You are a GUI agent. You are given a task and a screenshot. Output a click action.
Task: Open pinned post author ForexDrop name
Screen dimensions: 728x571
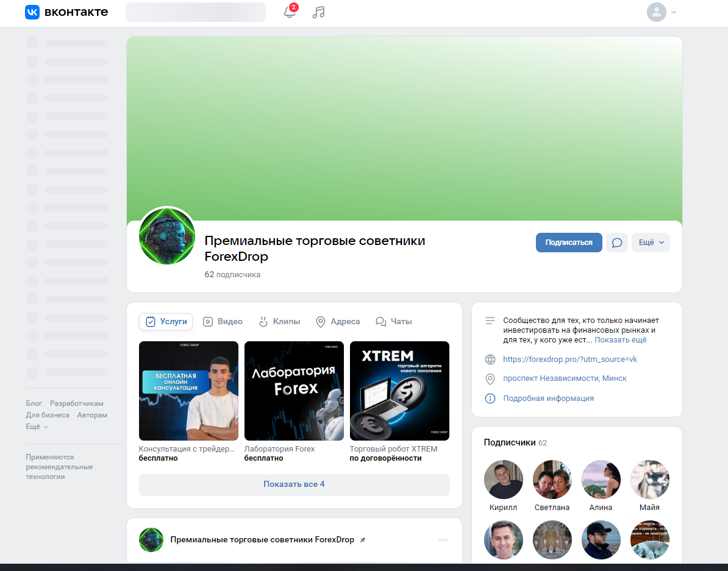click(x=262, y=539)
